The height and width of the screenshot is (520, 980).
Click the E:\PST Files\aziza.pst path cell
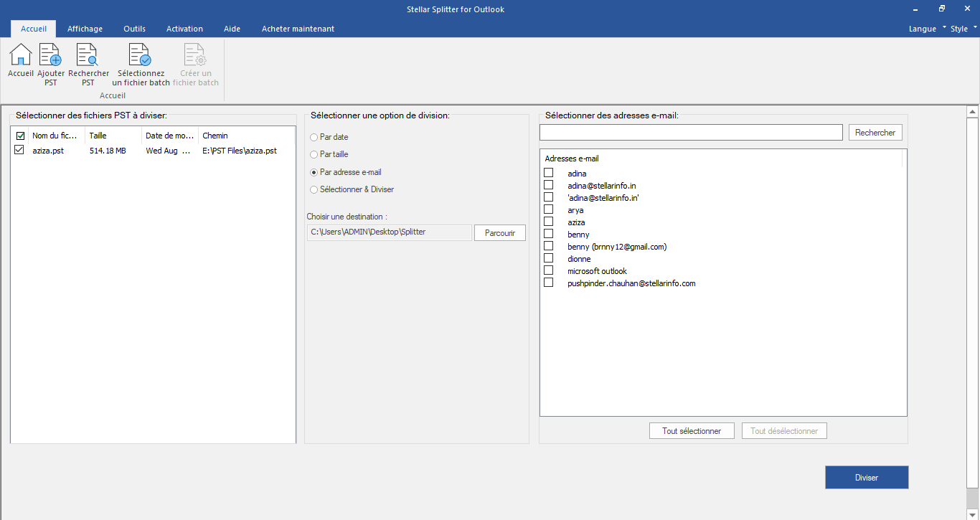click(x=240, y=151)
